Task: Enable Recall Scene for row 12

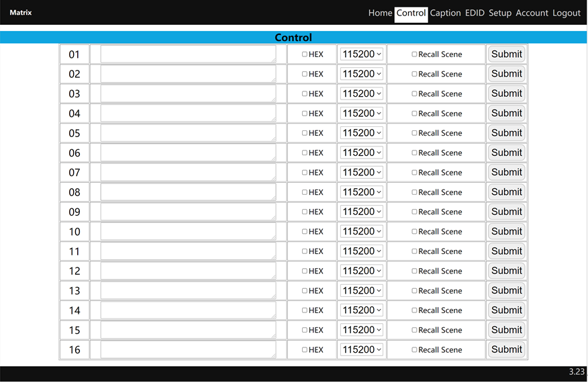Action: [x=414, y=271]
